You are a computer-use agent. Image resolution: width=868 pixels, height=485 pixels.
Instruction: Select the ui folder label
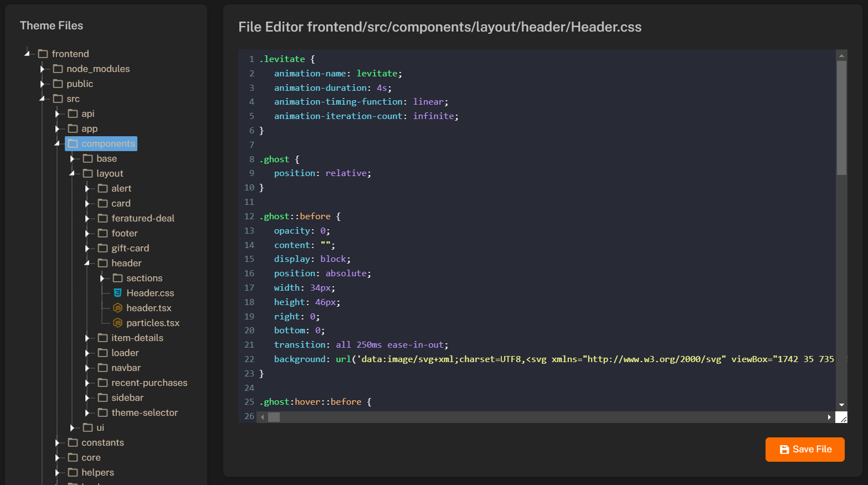[100, 427]
